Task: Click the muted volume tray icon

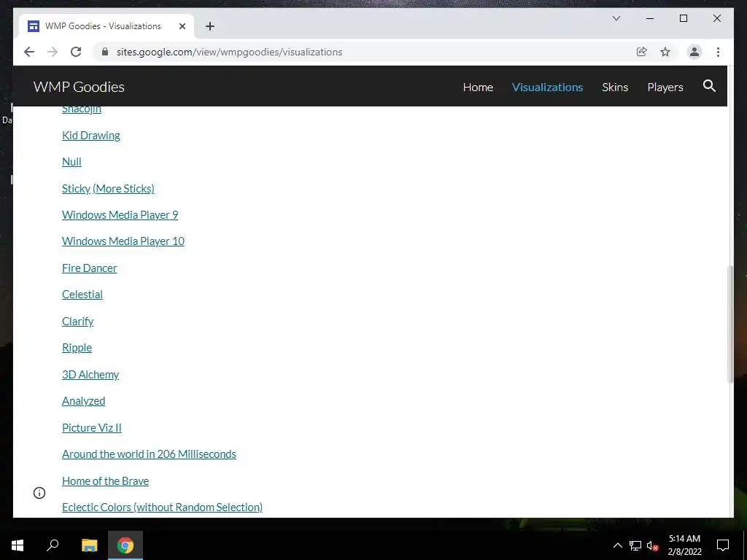Action: [x=652, y=545]
